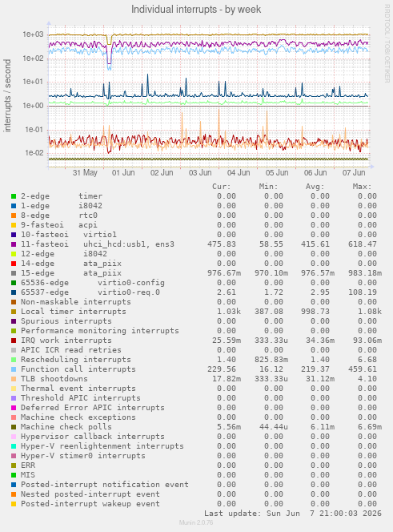The height and width of the screenshot is (532, 393).
Task: Click the '1-edge i8042' legend label
Action: point(62,206)
